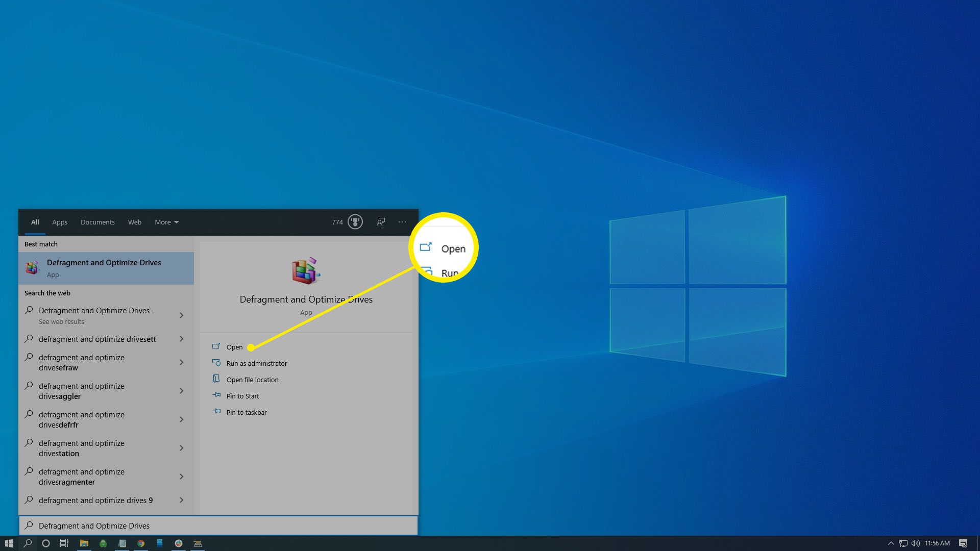Choose Pin to Start

pyautogui.click(x=242, y=396)
